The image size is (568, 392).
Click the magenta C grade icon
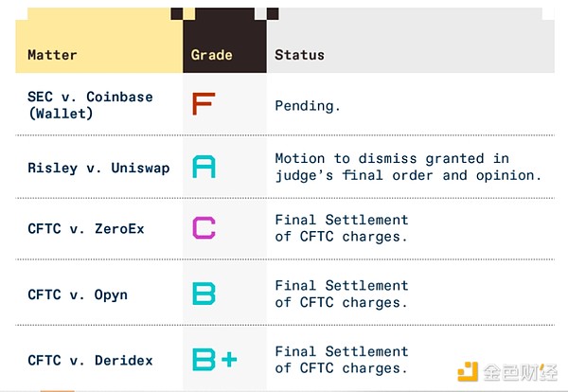pos(204,228)
